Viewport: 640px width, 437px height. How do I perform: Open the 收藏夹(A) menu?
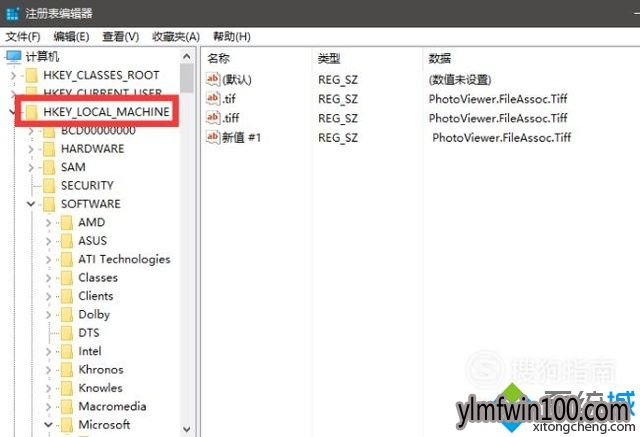176,37
